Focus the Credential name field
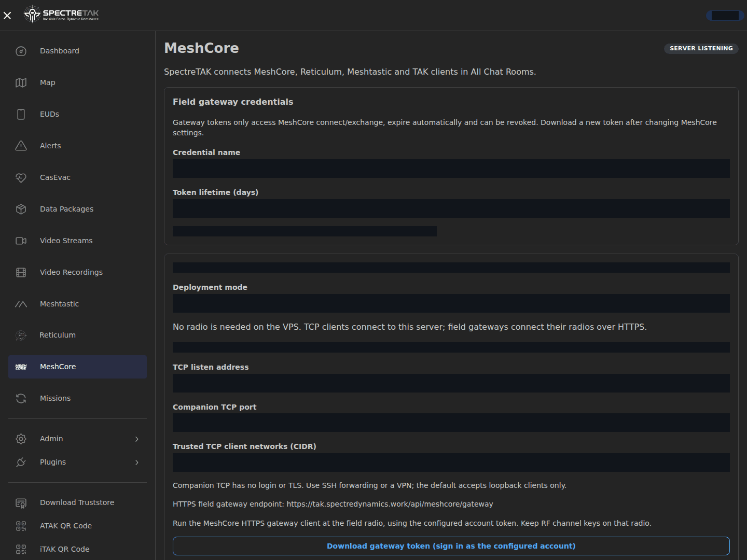The height and width of the screenshot is (560, 747). pos(451,169)
